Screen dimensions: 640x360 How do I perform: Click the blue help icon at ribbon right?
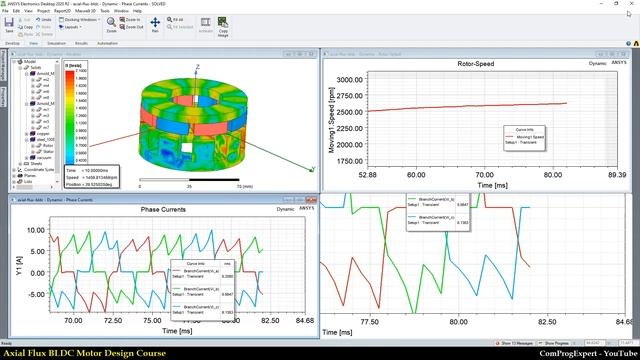(x=628, y=43)
